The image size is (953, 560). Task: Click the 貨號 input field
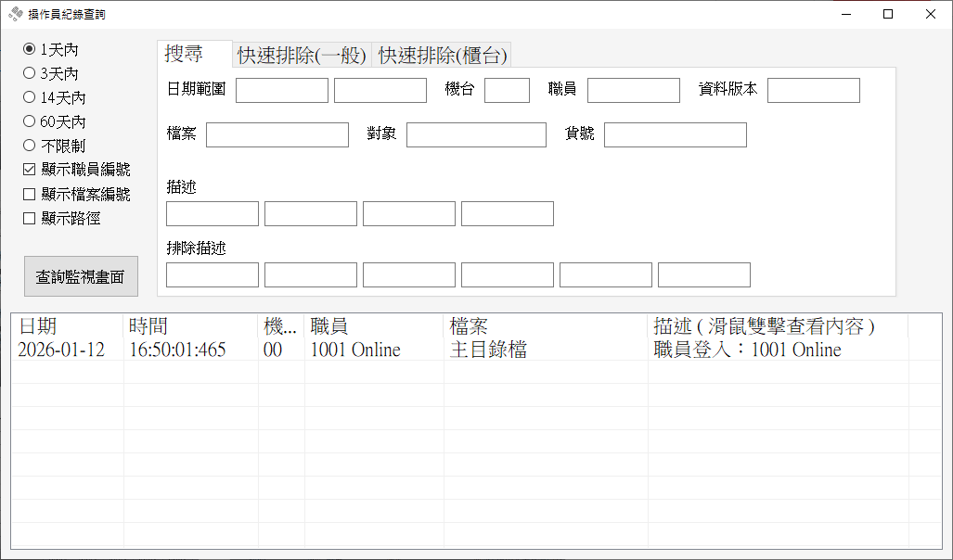click(x=675, y=134)
